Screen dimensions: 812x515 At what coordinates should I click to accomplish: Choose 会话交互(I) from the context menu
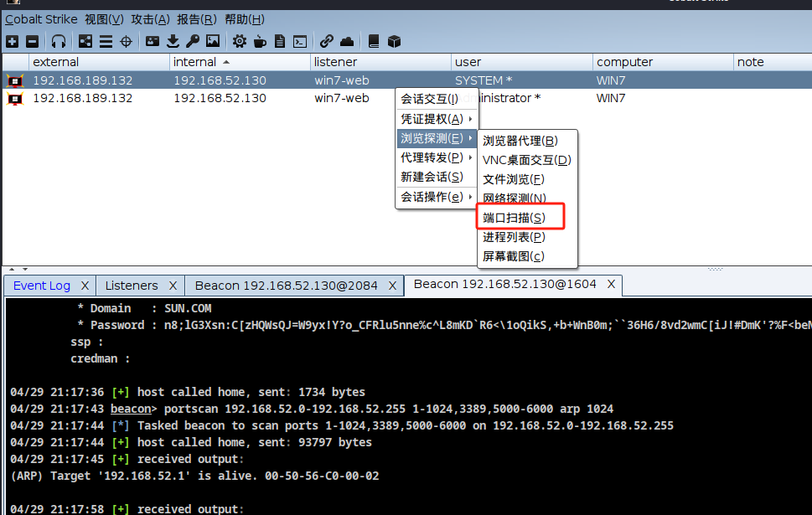(435, 99)
